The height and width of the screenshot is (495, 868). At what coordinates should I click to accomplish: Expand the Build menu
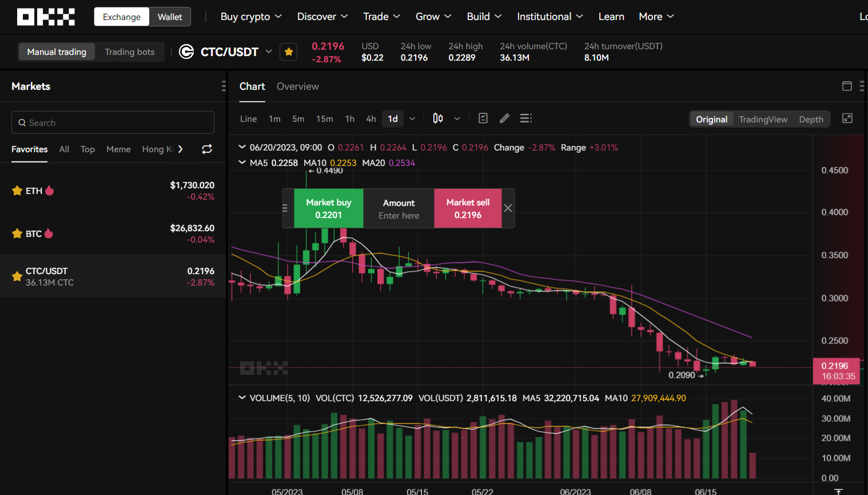(484, 17)
